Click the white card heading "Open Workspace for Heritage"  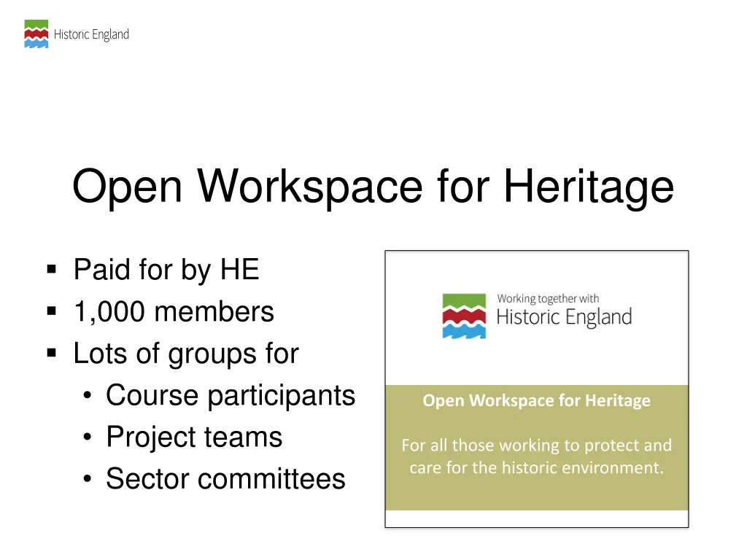pyautogui.click(x=536, y=400)
